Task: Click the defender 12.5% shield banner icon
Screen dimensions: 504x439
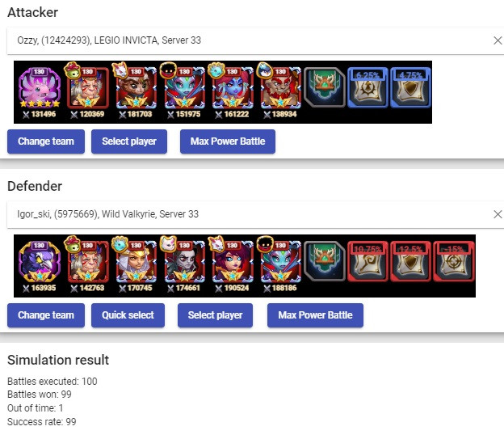Action: pos(410,261)
